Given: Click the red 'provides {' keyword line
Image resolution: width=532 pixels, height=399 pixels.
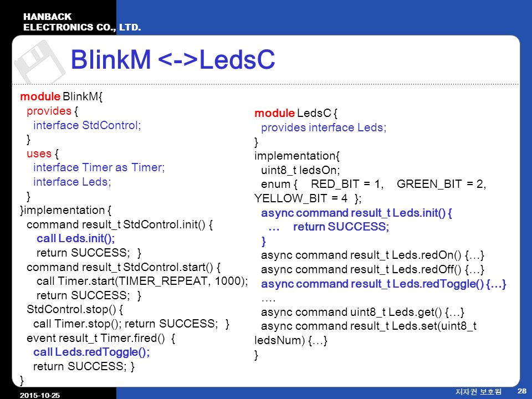Looking at the screenshot, I should click(x=52, y=111).
